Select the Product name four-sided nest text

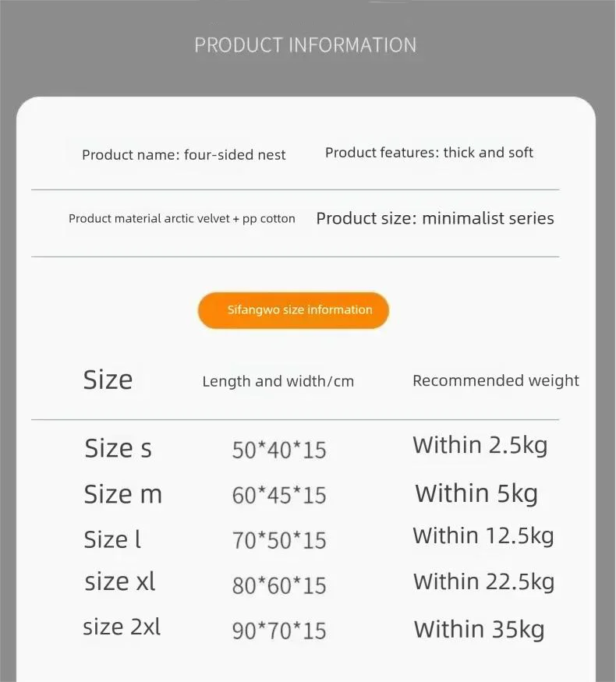click(183, 155)
